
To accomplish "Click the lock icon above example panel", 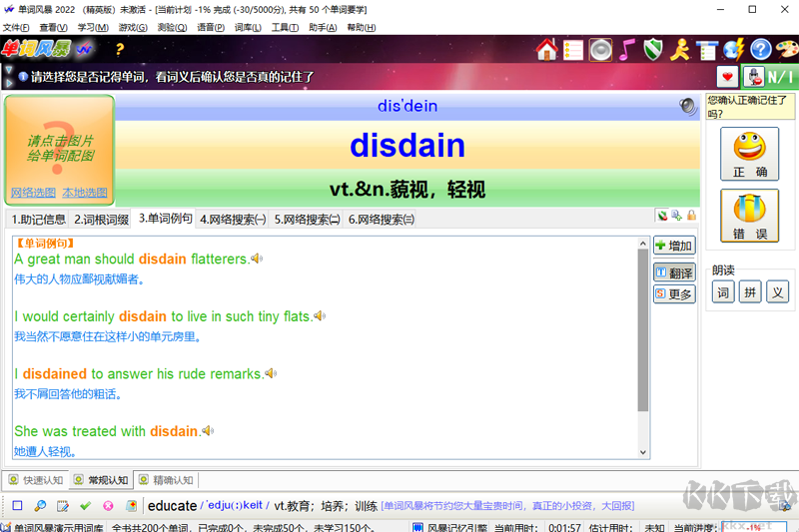I will tap(691, 216).
